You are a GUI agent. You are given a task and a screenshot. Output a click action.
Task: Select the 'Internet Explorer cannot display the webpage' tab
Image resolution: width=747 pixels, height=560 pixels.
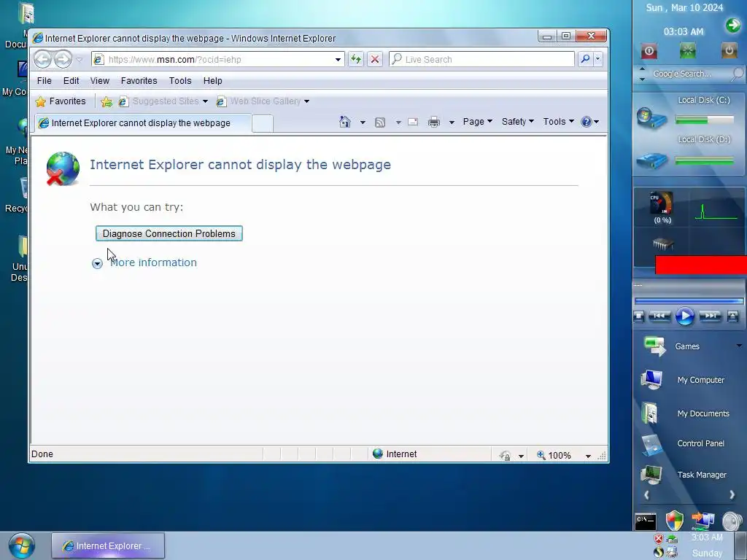pos(142,122)
